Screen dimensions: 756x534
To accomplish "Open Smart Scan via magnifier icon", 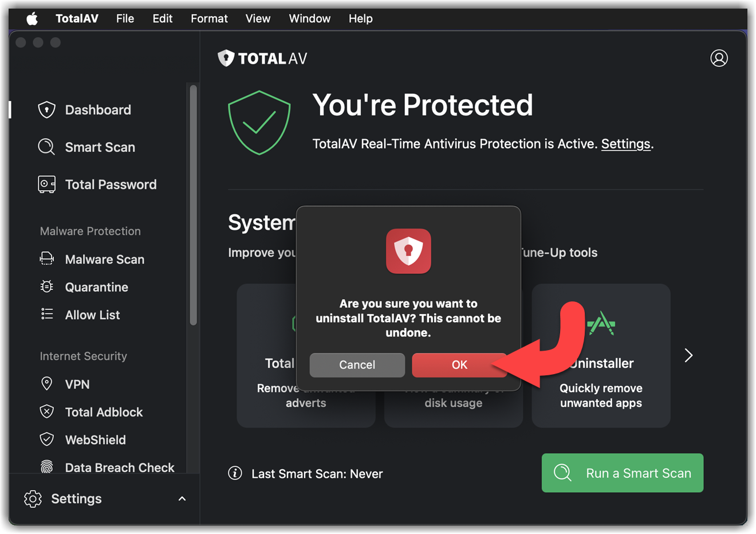I will point(46,147).
